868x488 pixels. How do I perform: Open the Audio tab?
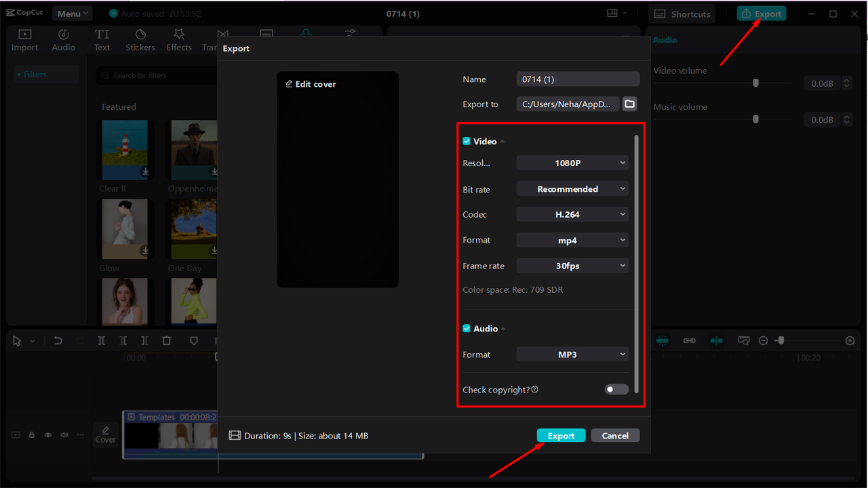coord(64,40)
